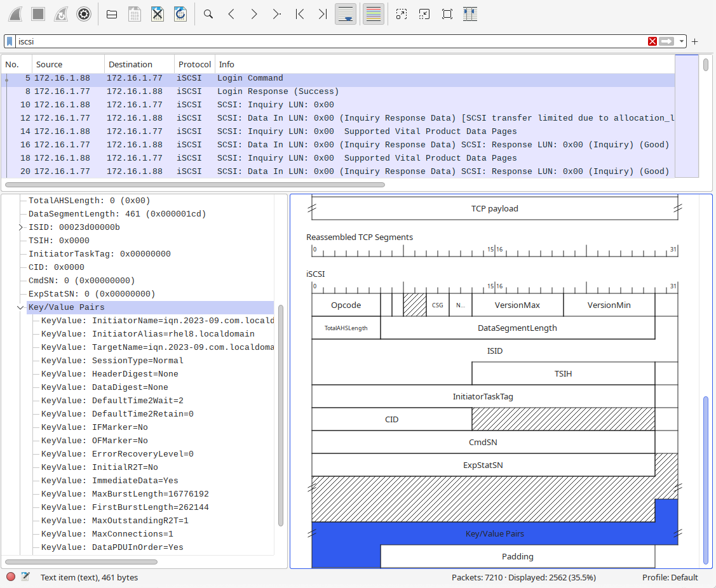The image size is (716, 588).
Task: Click TCP payload box in diagram
Action: 494,209
